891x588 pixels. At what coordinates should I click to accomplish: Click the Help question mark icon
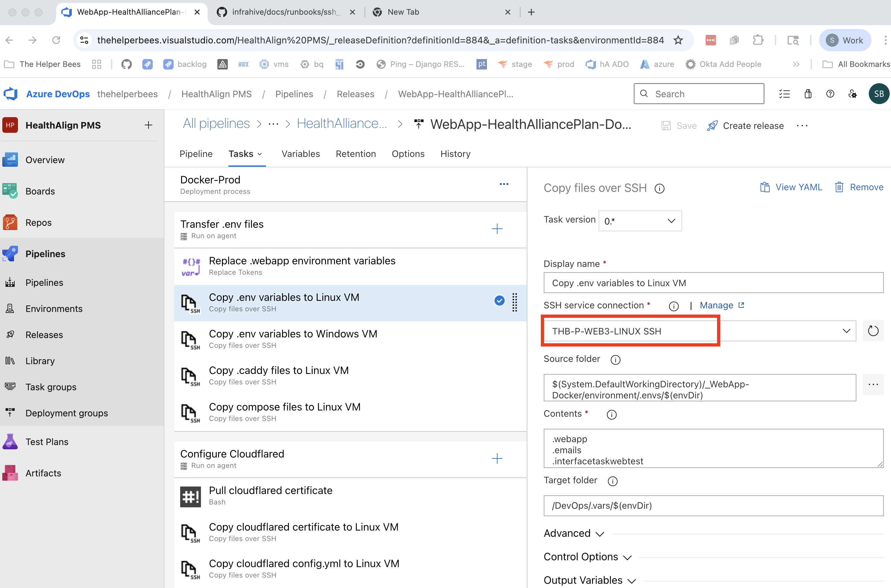(830, 94)
